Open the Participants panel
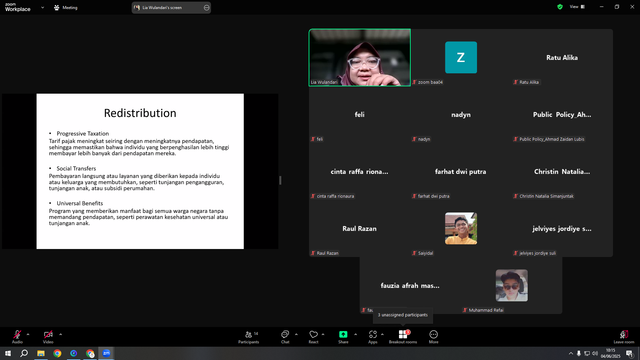 coord(249,336)
